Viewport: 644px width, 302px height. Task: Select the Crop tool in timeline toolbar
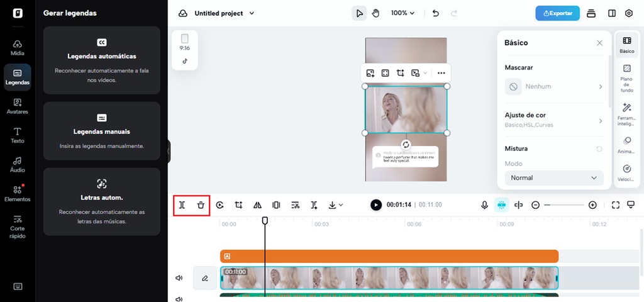click(x=239, y=205)
